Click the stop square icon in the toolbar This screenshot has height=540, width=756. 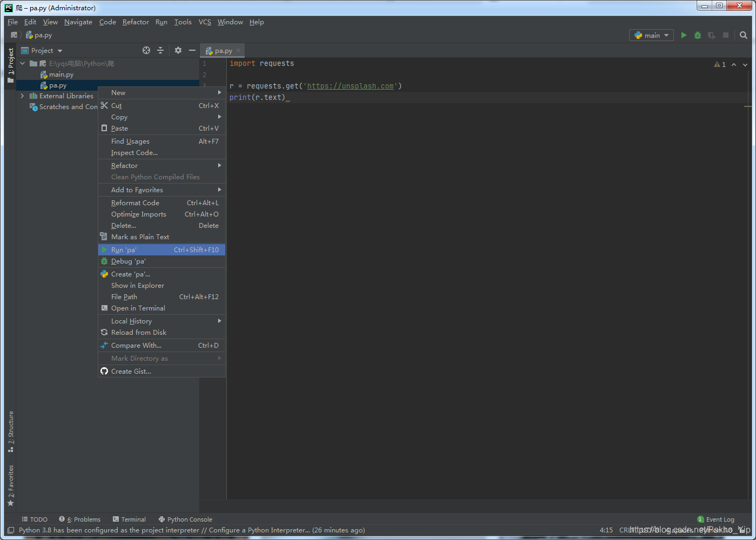tap(726, 35)
